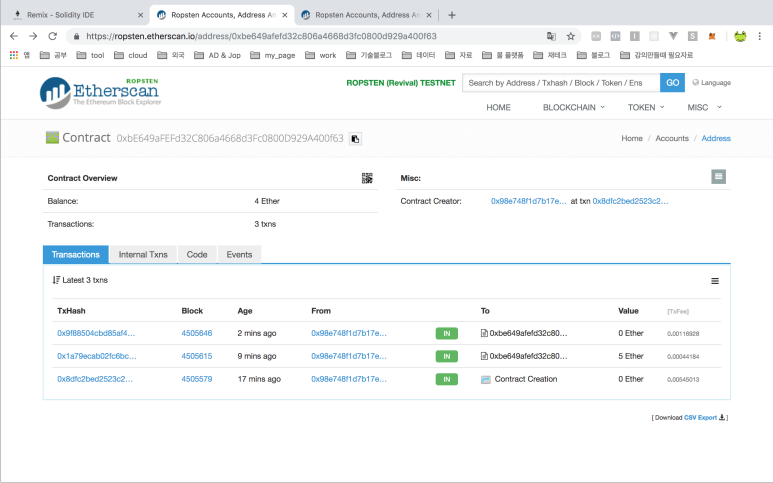Close the active Ropsten Accounts tab
The height and width of the screenshot is (483, 773).
[285, 15]
